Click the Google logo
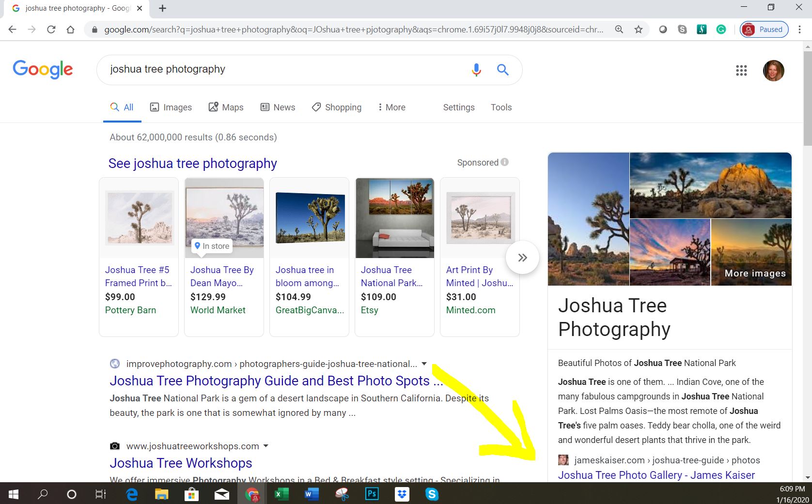 [43, 69]
